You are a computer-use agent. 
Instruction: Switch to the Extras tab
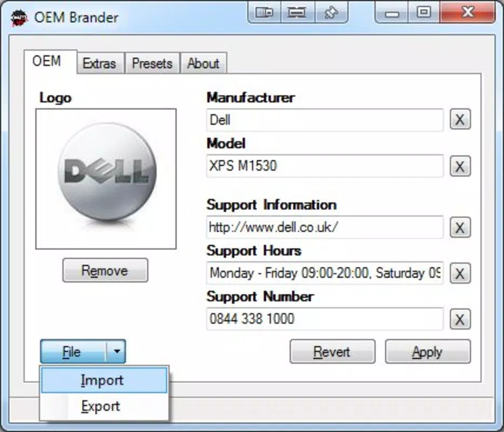pyautogui.click(x=99, y=63)
